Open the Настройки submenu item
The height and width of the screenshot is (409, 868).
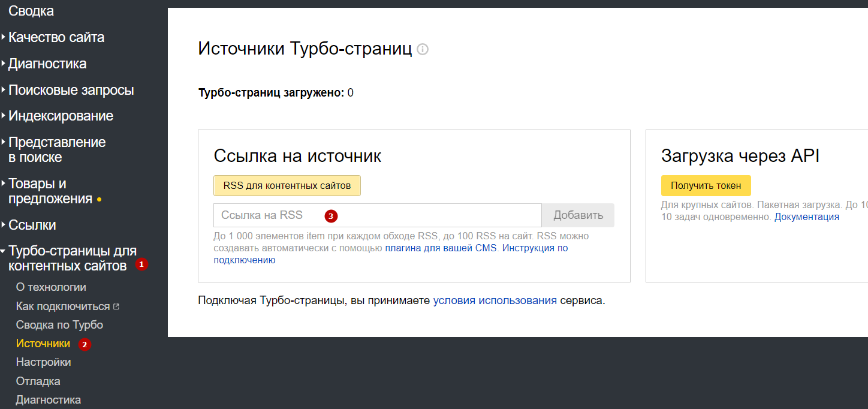click(x=43, y=362)
